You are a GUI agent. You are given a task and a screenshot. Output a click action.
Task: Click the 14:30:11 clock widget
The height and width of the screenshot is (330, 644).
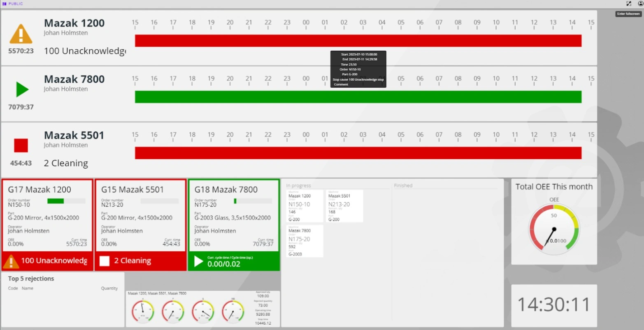[554, 305]
